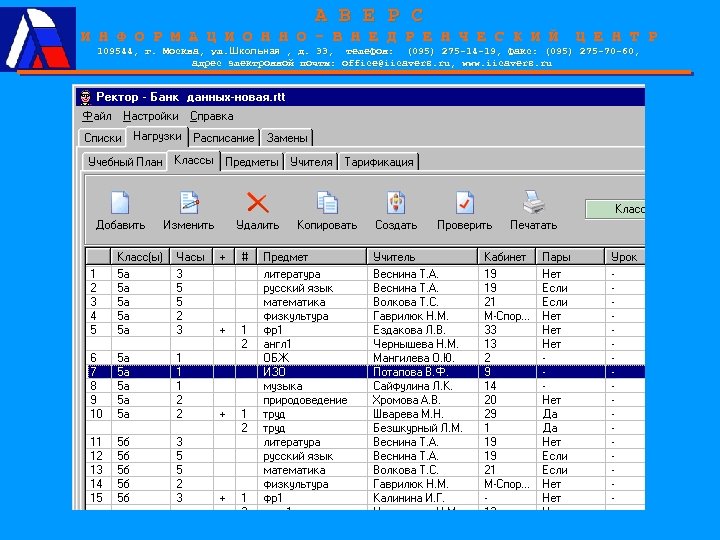This screenshot has width=720, height=540.
Task: Click the Проверить (Check) icon
Action: coord(464,202)
